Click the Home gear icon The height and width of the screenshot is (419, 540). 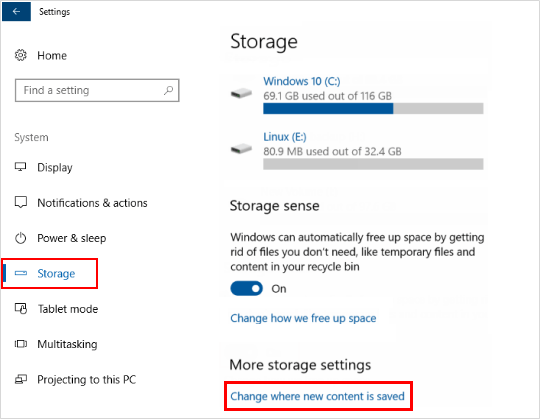coord(21,55)
